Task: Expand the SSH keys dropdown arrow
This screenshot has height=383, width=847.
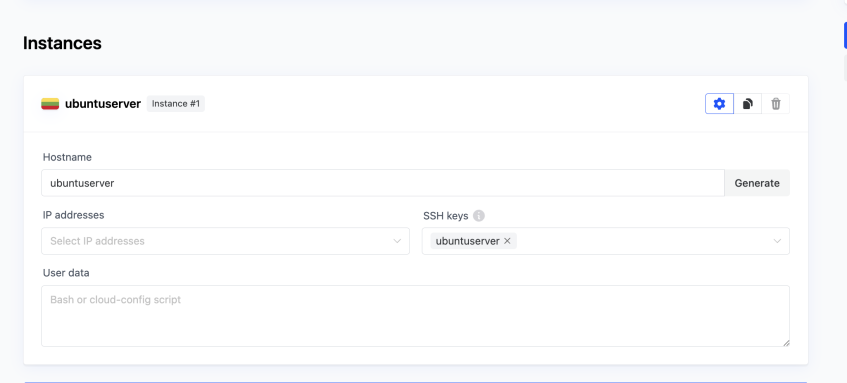Action: (777, 241)
